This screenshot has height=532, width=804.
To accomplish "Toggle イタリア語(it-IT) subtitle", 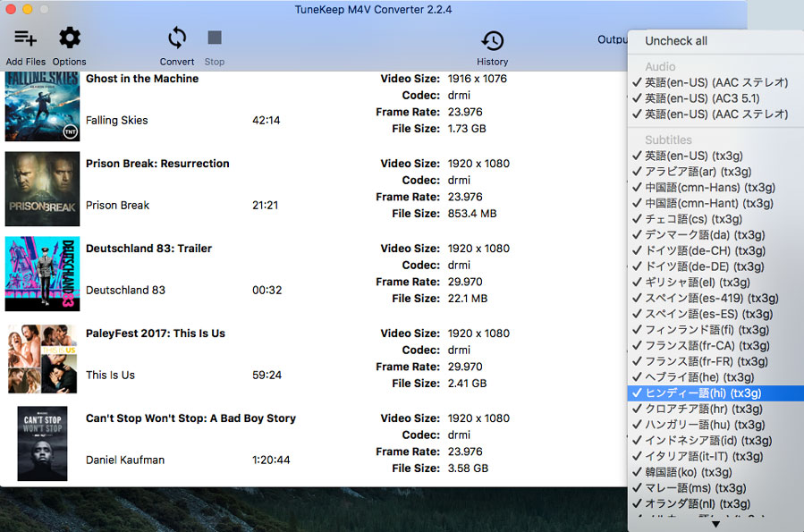I will coord(715,457).
